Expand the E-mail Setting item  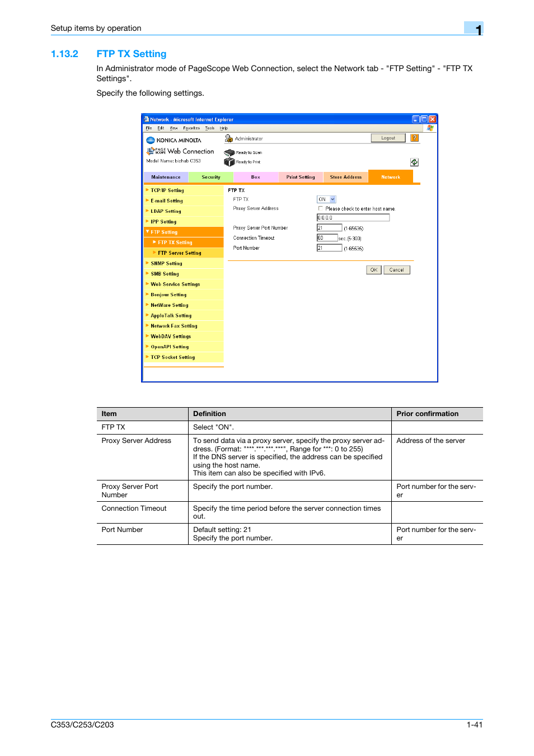coord(184,200)
